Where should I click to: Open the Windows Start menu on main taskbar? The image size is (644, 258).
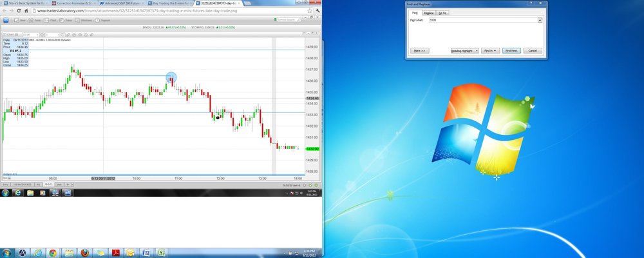6,253
